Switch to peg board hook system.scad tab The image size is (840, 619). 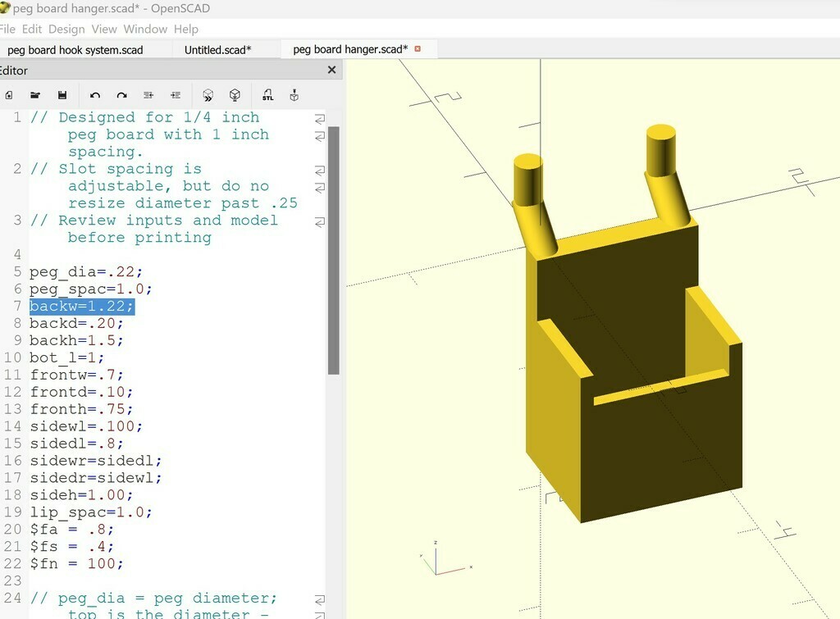[75, 50]
